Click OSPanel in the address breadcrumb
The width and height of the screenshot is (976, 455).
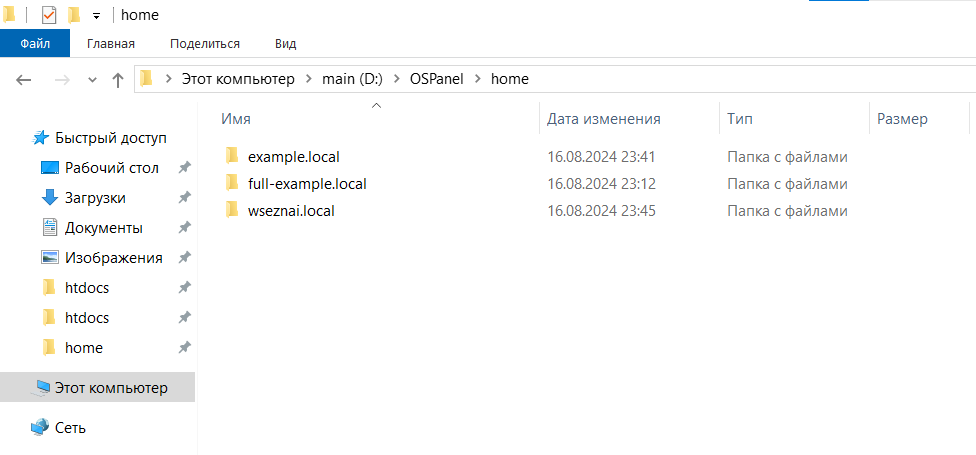(436, 79)
